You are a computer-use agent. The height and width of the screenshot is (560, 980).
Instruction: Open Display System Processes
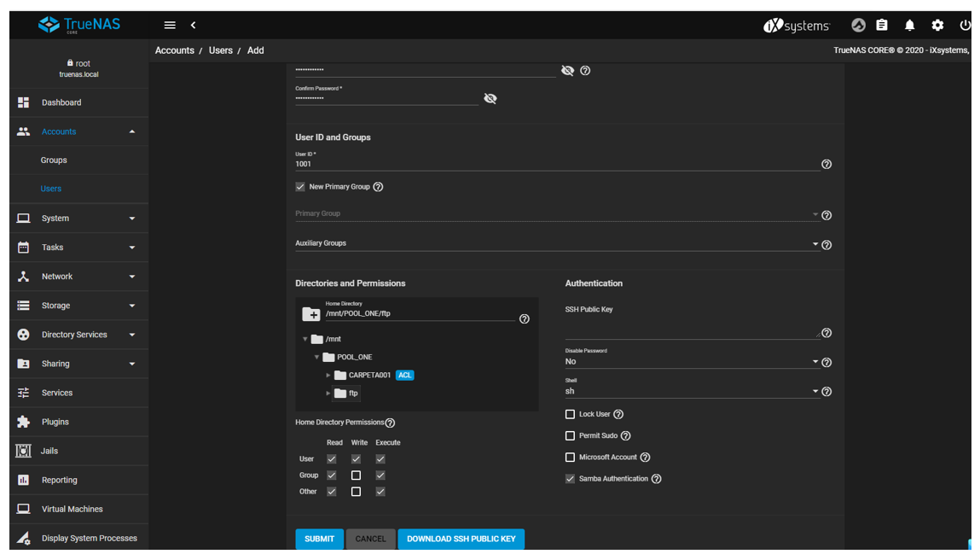(78, 538)
